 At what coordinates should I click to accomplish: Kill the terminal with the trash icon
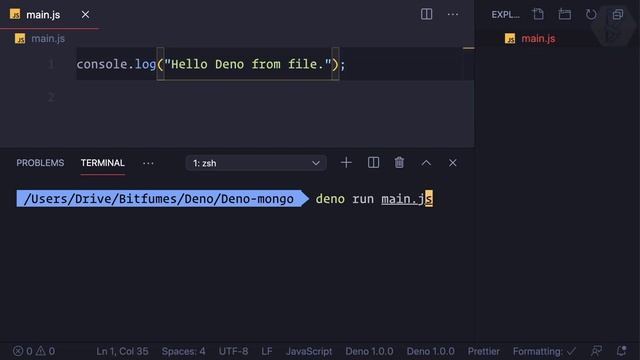pos(399,163)
